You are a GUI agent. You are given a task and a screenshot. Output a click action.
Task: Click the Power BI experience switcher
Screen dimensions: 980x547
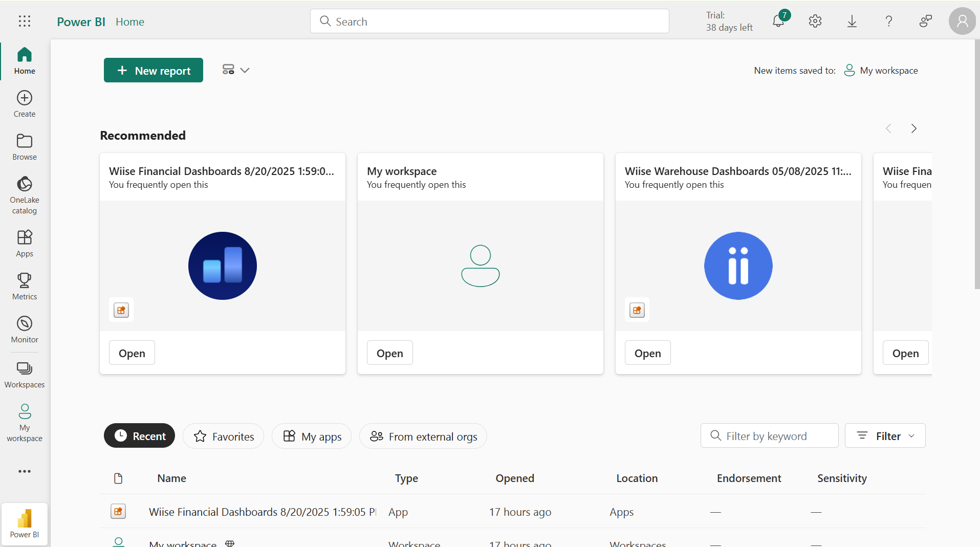click(x=25, y=524)
